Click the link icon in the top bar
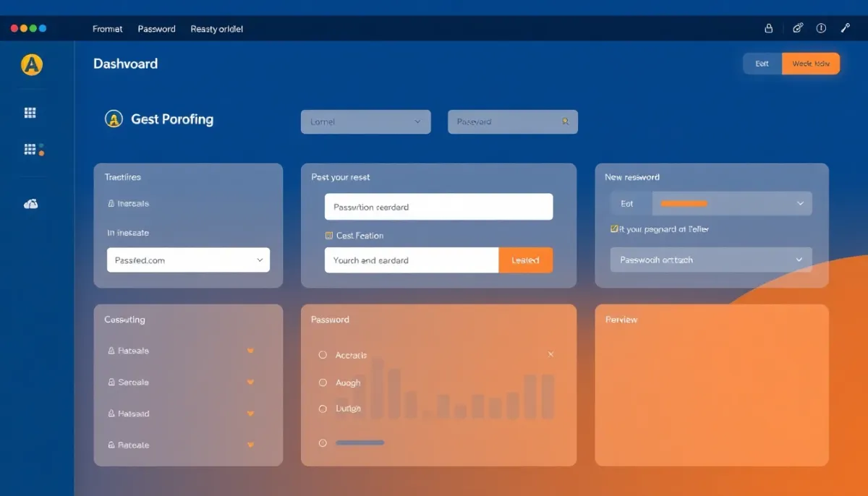 point(798,28)
